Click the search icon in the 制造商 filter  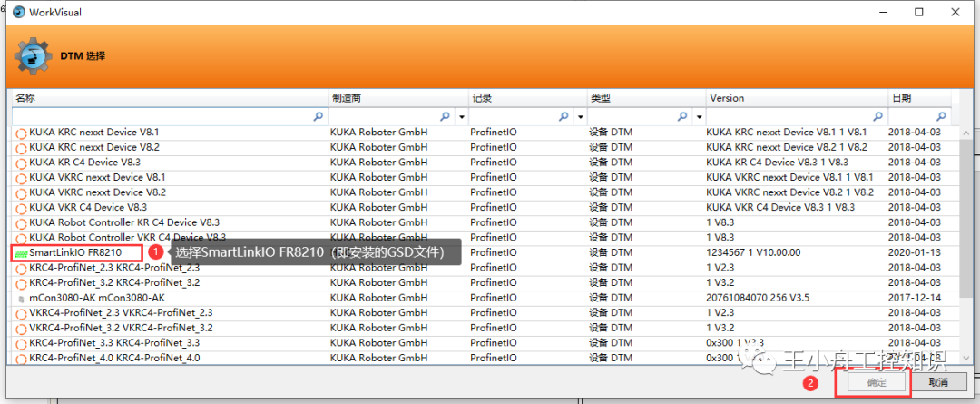click(445, 116)
